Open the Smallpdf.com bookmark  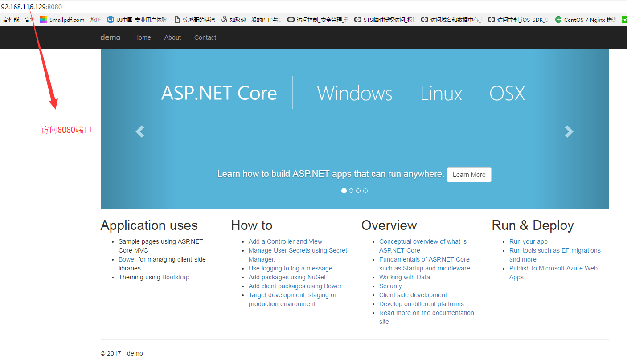(x=64, y=19)
